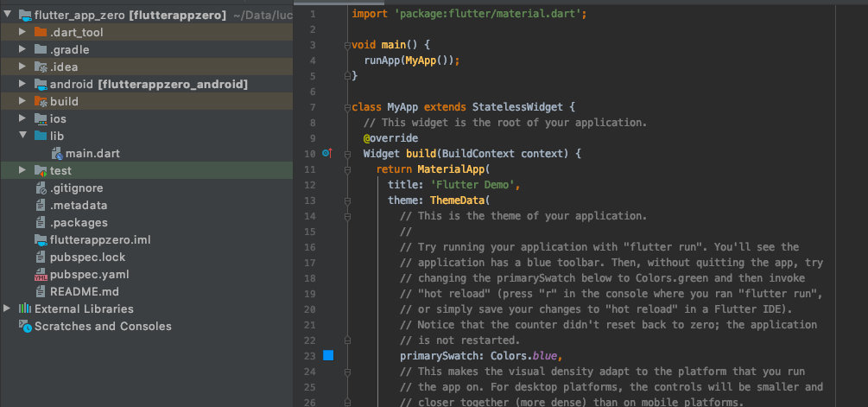The image size is (868, 407).
Task: Expand the build folder arrow
Action: (22, 101)
